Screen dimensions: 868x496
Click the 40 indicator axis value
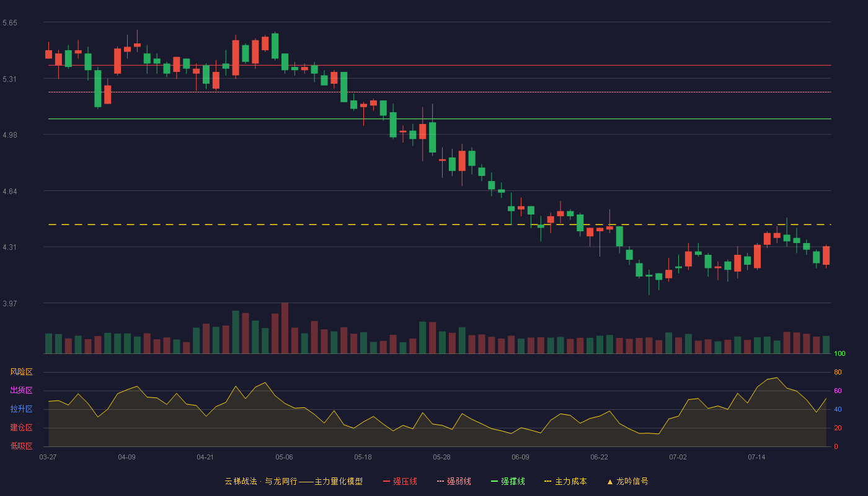coord(838,409)
